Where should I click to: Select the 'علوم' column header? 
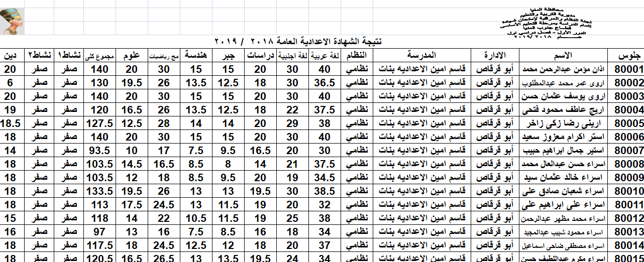(132, 55)
